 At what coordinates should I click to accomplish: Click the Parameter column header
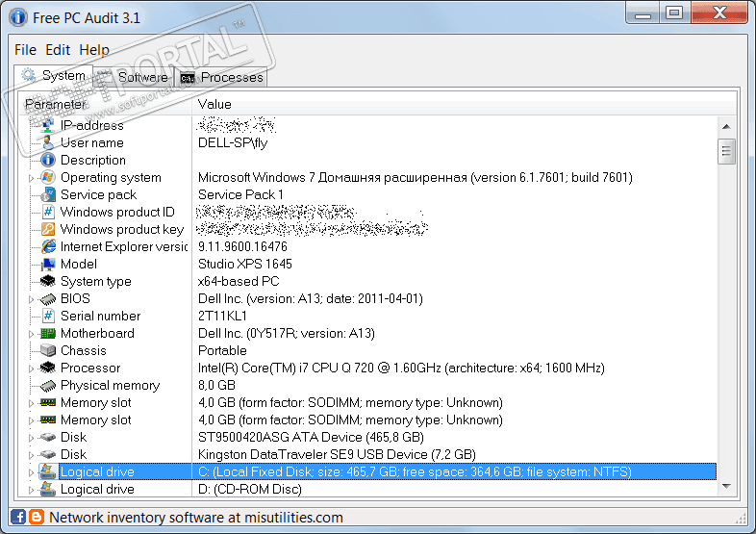[105, 104]
